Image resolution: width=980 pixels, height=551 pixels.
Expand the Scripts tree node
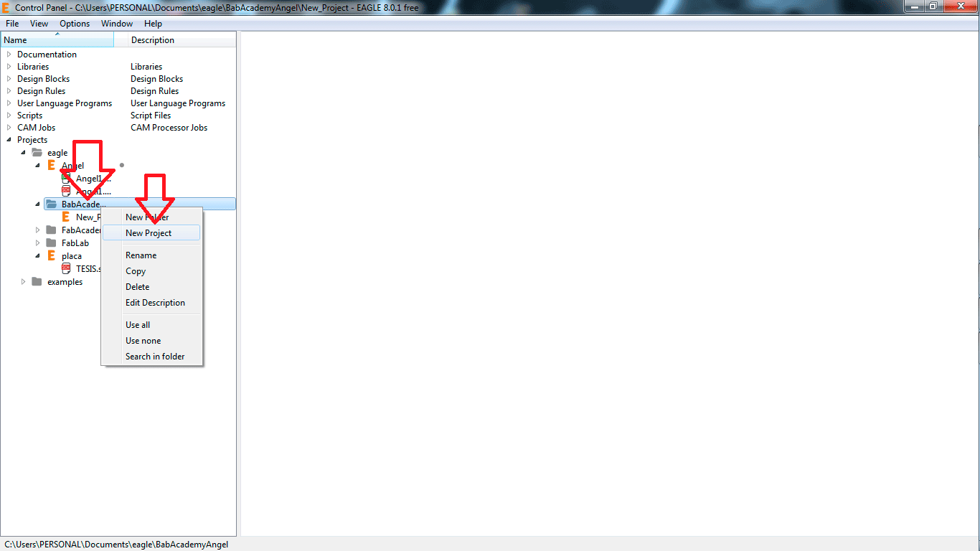tap(9, 116)
